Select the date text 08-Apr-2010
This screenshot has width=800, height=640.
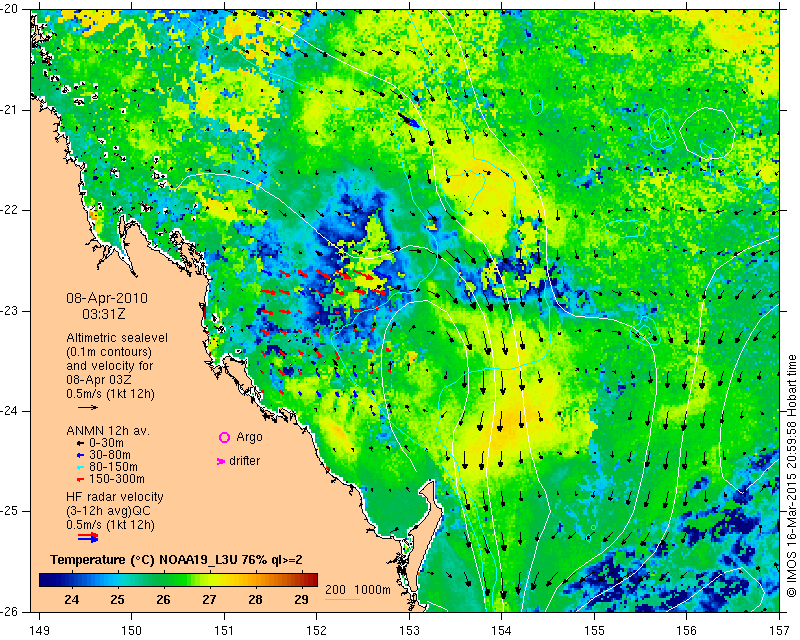pyautogui.click(x=107, y=298)
